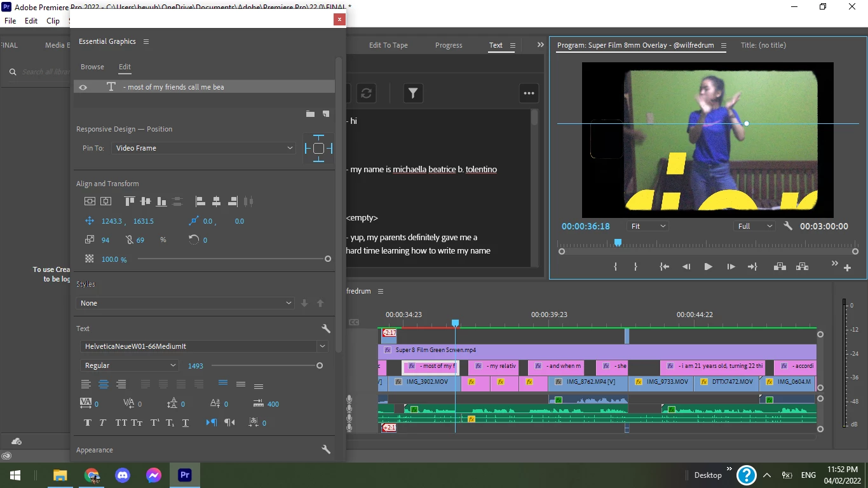Screen dimensions: 868x488
Task: Jump to Out point
Action: tap(752, 267)
